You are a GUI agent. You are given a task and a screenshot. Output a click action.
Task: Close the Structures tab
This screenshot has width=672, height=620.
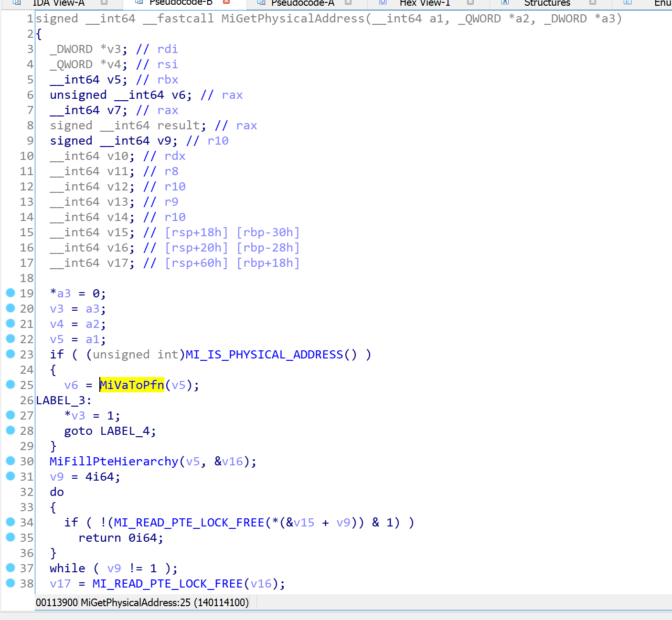[x=593, y=2]
